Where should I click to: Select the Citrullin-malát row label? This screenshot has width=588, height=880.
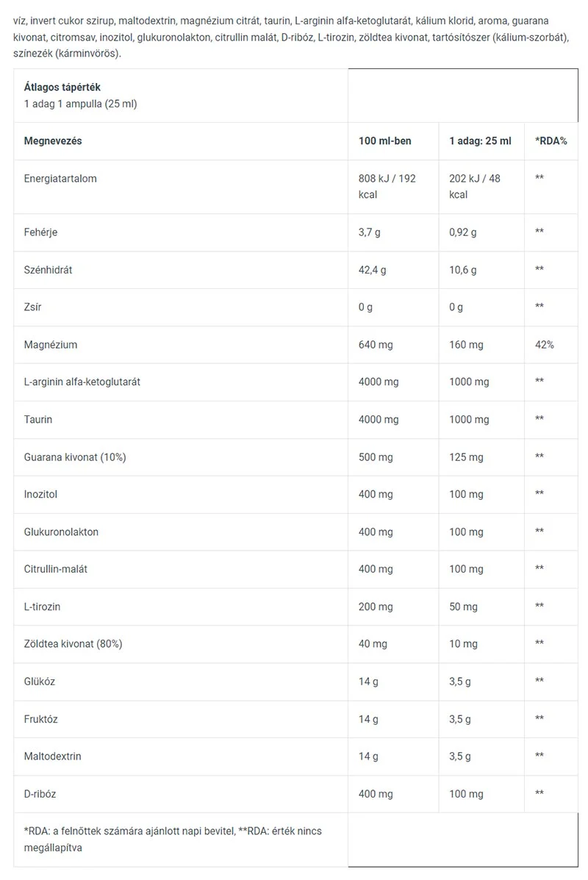[x=56, y=569]
